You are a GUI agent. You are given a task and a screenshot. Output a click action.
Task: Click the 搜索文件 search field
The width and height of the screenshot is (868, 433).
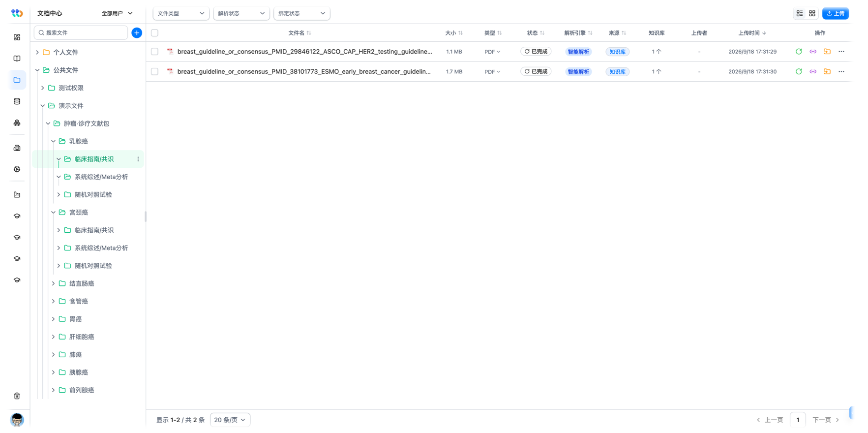(81, 32)
